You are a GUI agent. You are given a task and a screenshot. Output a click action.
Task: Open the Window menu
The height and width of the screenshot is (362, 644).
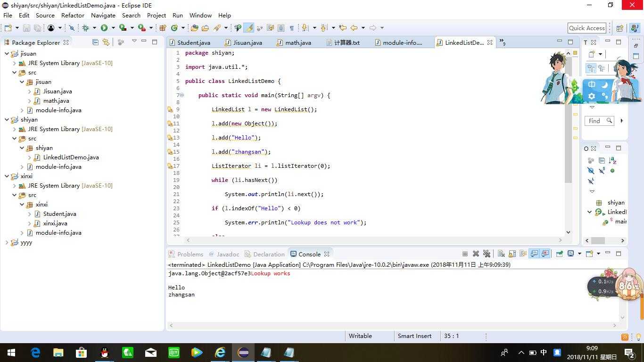pos(200,15)
